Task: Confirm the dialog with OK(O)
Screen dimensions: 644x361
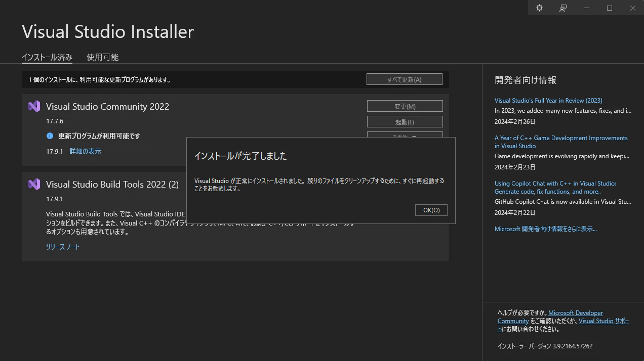Action: click(x=431, y=210)
